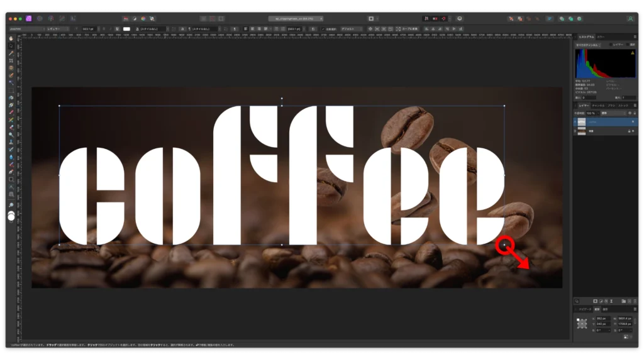Open the layer settings gear icon
Image resolution: width=644 pixels, height=362 pixels.
tap(629, 113)
